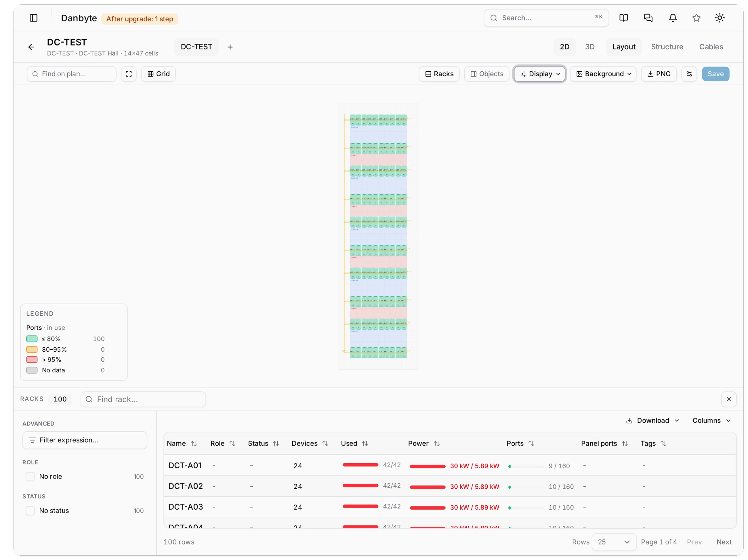This screenshot has height=560, width=748.
Task: Toggle the sidebar panel icon
Action: coord(33,18)
